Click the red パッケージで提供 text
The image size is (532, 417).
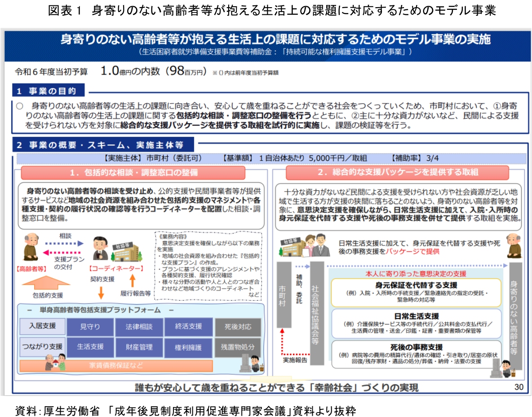tap(412, 251)
